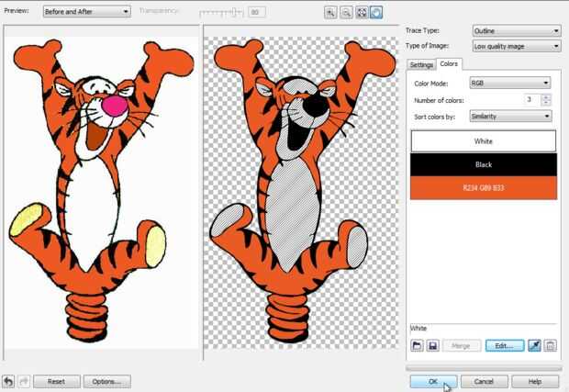The width and height of the screenshot is (569, 392).
Task: Activate the eyedropper color picker tool
Action: click(x=534, y=345)
